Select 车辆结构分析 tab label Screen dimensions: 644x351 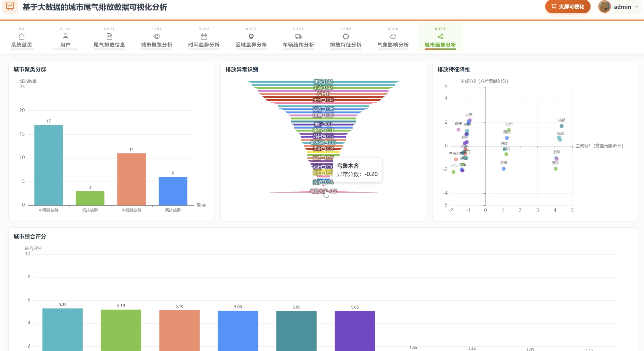[x=298, y=45]
